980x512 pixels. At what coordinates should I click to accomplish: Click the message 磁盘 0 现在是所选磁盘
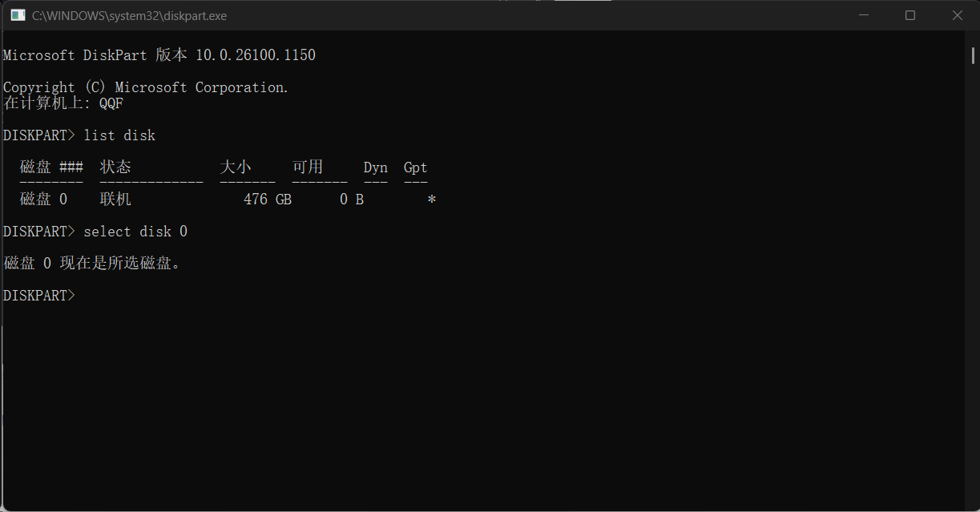[x=92, y=264]
